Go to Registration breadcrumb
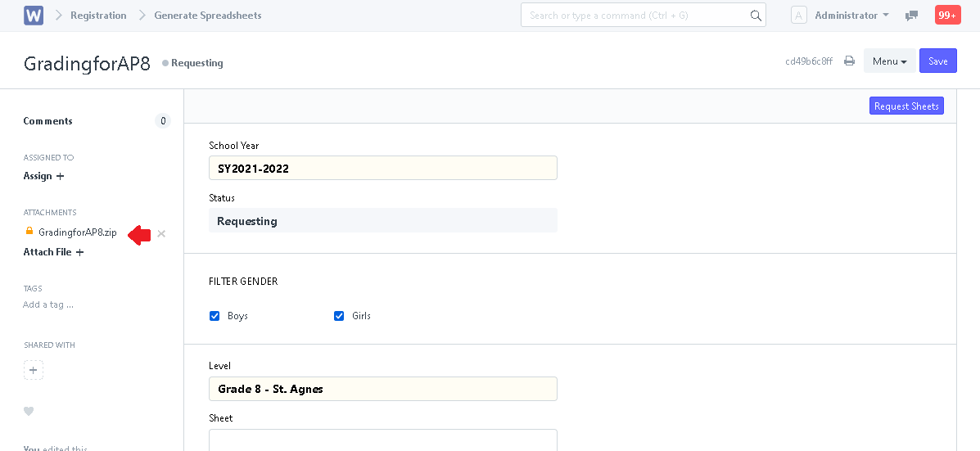Image resolution: width=980 pixels, height=451 pixels. tap(98, 15)
